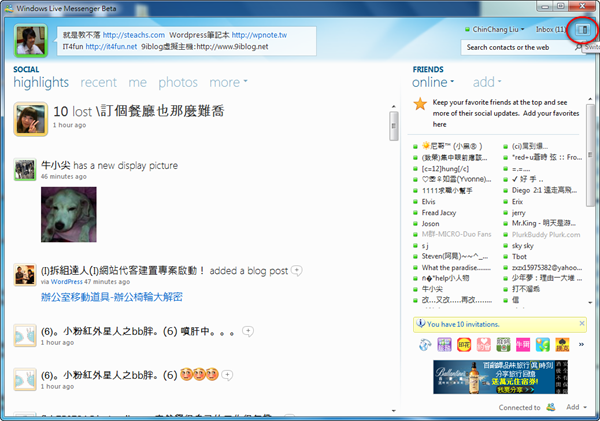The height and width of the screenshot is (421, 600).
Task: Select contact What the paradise
Action: click(456, 268)
